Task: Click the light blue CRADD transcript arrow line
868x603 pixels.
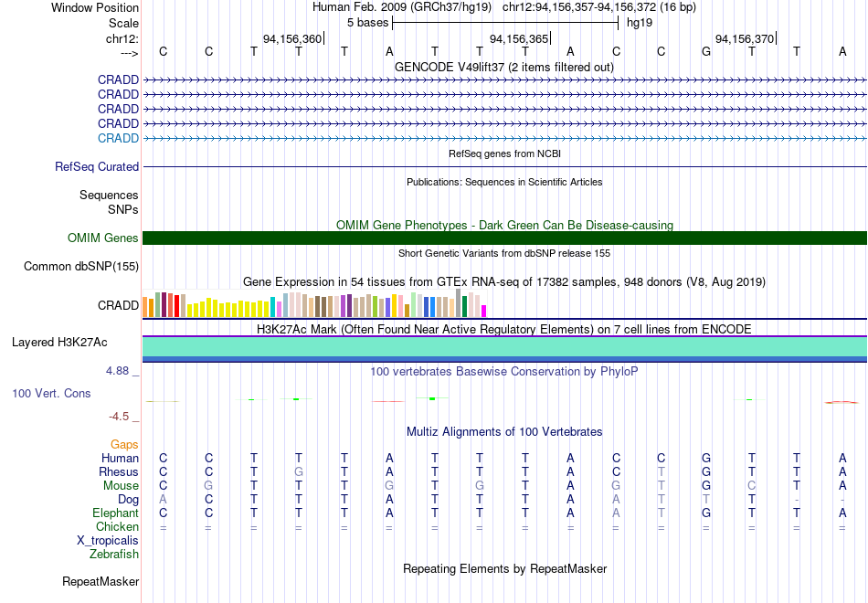Action: point(505,139)
